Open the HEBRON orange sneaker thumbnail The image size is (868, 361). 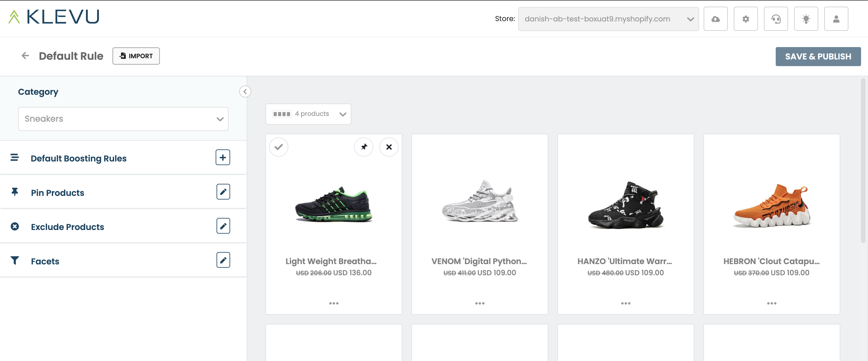pos(771,206)
